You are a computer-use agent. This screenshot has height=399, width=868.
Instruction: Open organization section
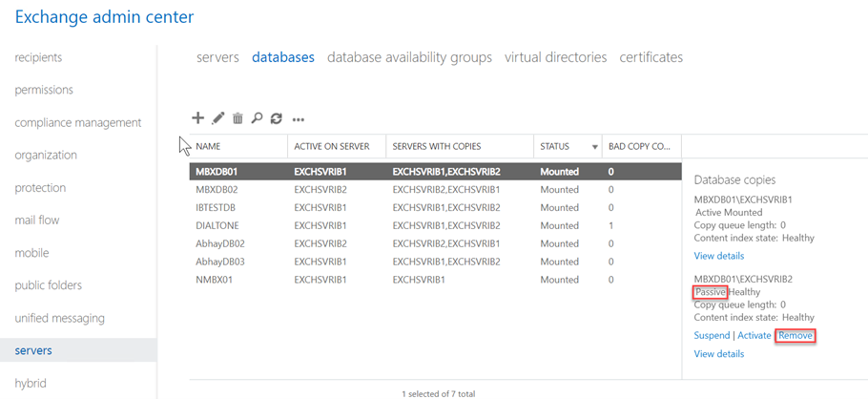[46, 156]
